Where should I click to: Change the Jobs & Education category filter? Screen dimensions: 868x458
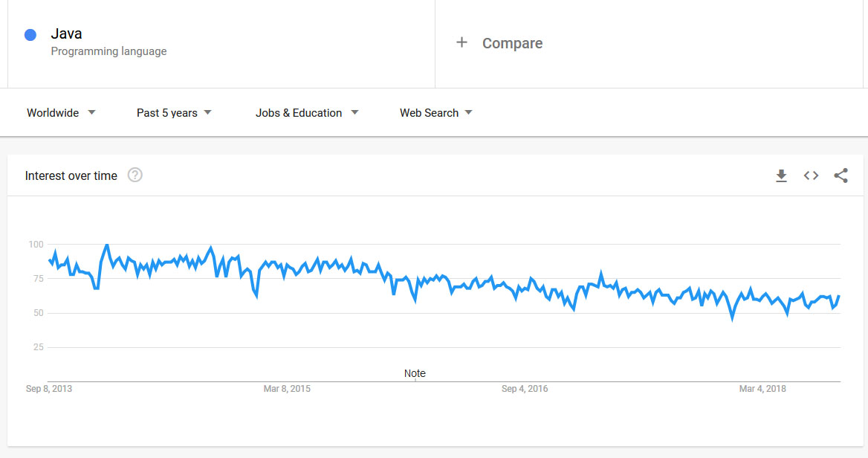[307, 113]
